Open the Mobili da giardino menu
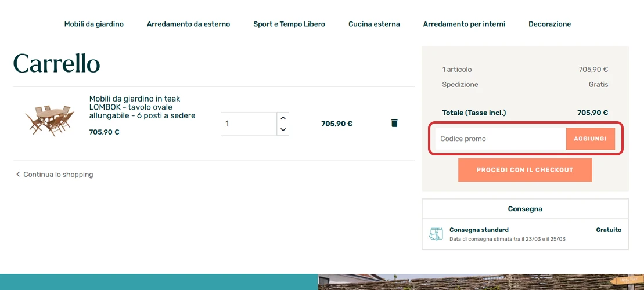The width and height of the screenshot is (644, 290). pyautogui.click(x=93, y=24)
